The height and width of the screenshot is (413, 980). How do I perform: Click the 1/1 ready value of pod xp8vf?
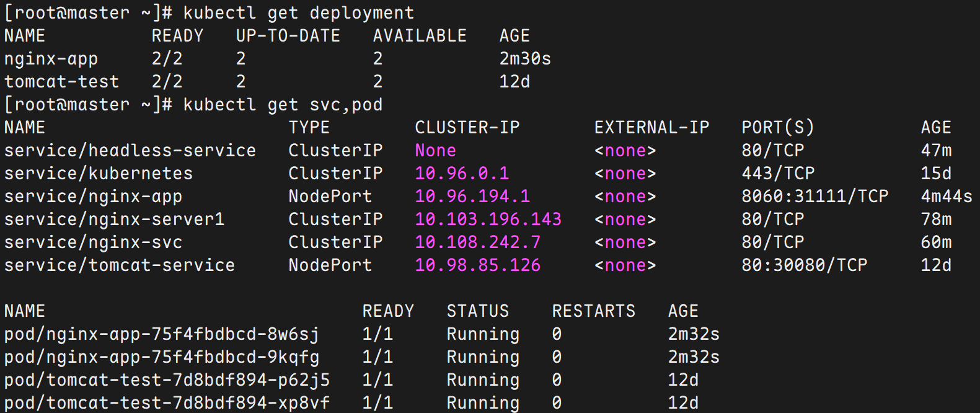point(377,403)
